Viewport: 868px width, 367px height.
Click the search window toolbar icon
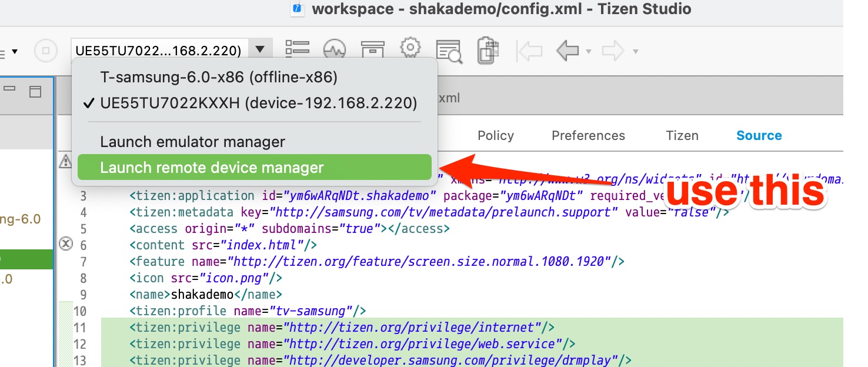click(449, 51)
